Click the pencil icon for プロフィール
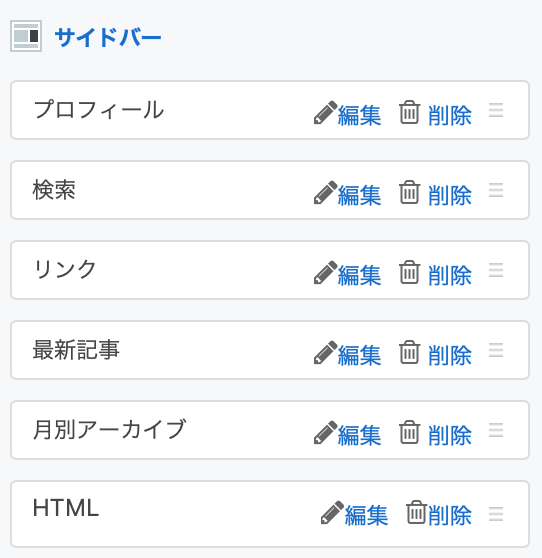The width and height of the screenshot is (542, 558). click(x=325, y=112)
